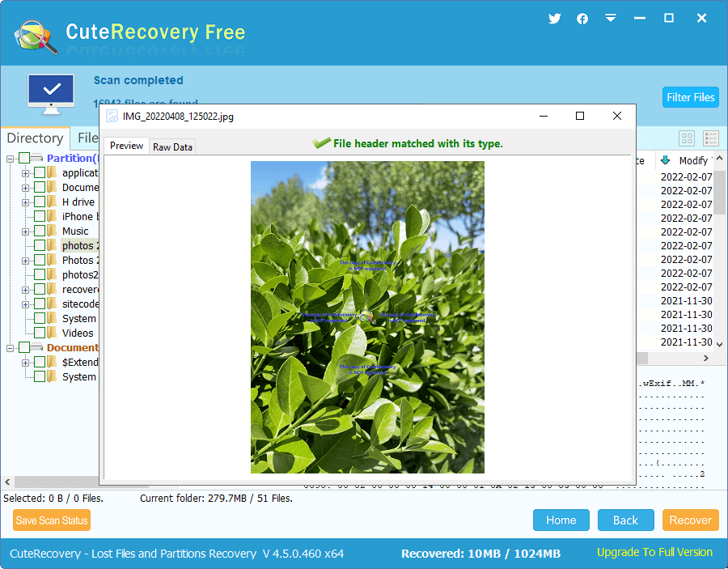
Task: Click the Videos folder icon
Action: pos(52,333)
